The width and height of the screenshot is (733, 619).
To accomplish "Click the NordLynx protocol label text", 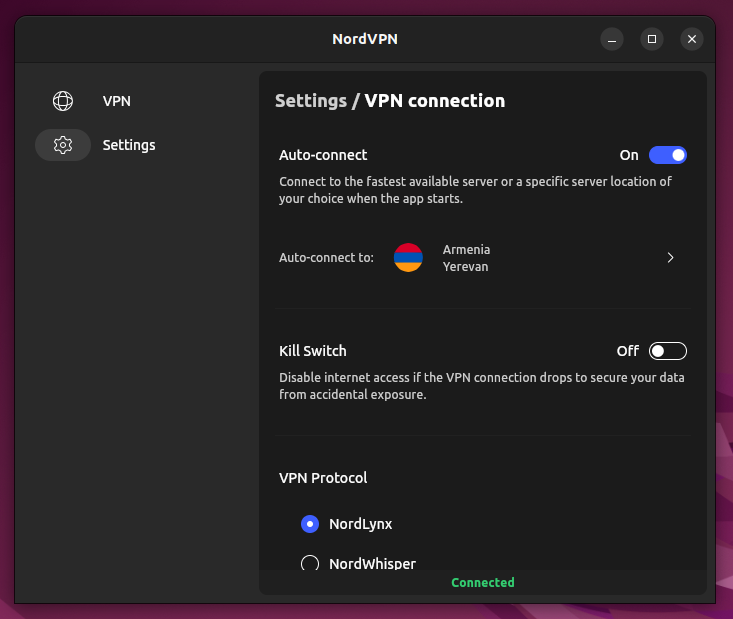I will (x=360, y=523).
